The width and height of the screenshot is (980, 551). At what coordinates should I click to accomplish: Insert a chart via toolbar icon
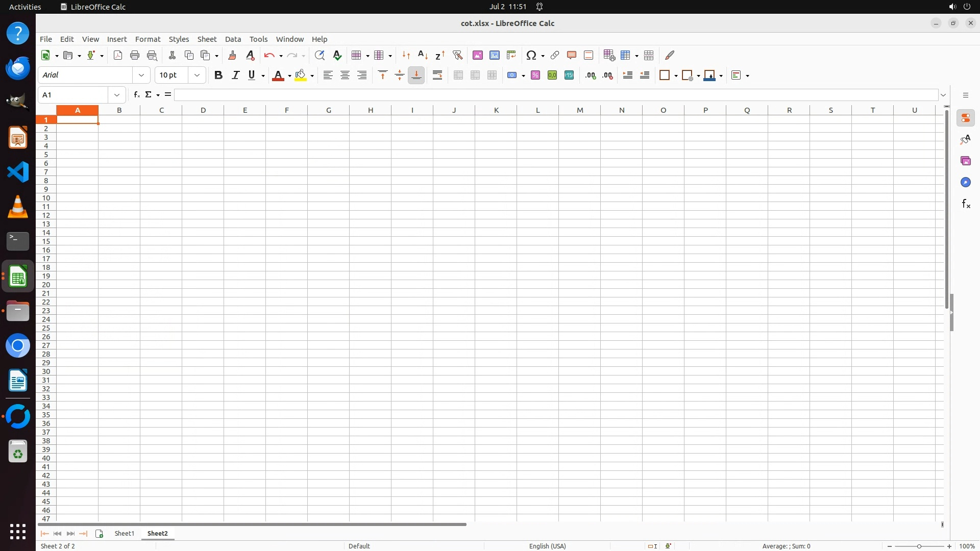[494, 55]
